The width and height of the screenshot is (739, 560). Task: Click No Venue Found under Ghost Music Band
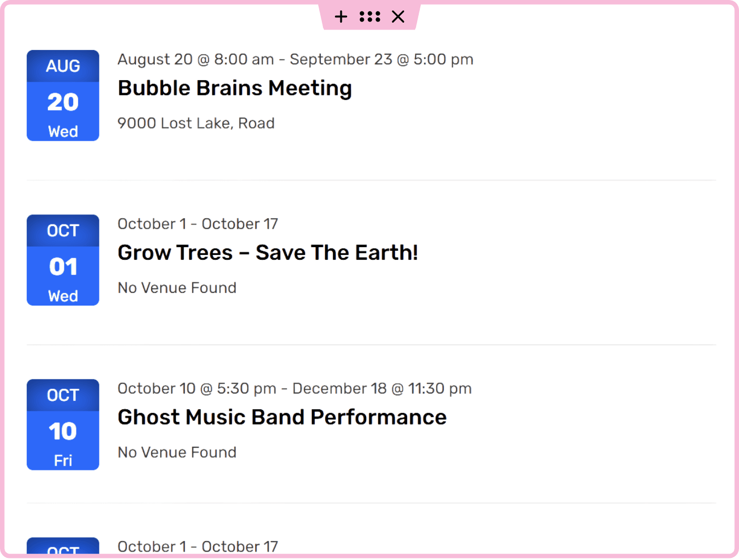point(177,453)
